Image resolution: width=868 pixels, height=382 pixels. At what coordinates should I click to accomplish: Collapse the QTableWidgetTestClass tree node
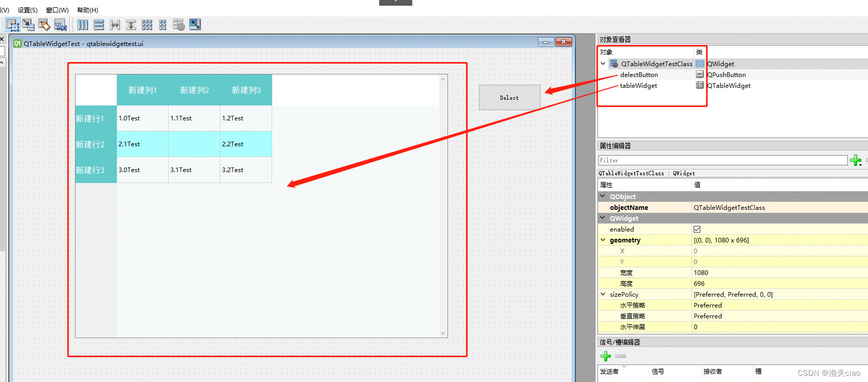click(603, 64)
